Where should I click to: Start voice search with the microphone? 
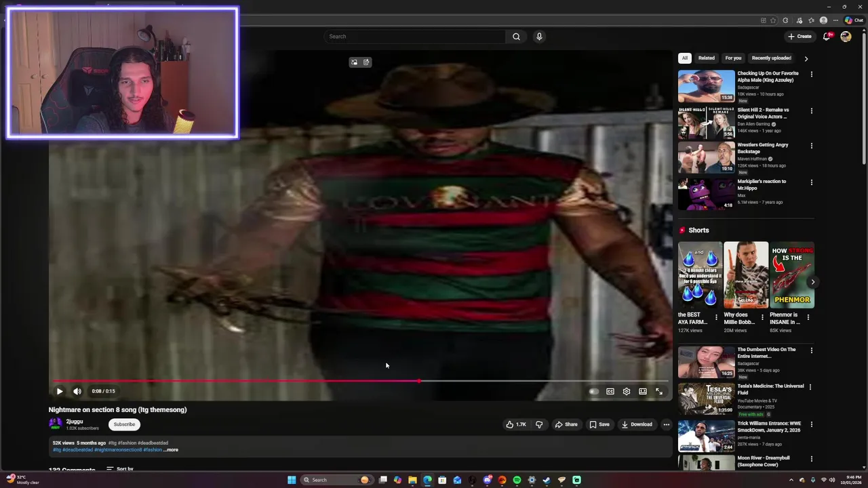click(539, 37)
